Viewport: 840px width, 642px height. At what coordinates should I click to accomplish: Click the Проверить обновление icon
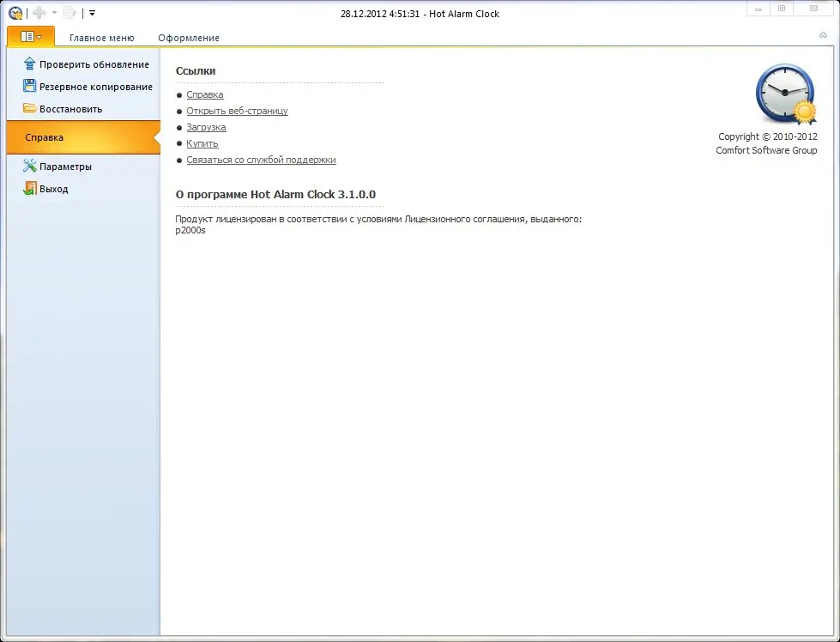(x=29, y=64)
